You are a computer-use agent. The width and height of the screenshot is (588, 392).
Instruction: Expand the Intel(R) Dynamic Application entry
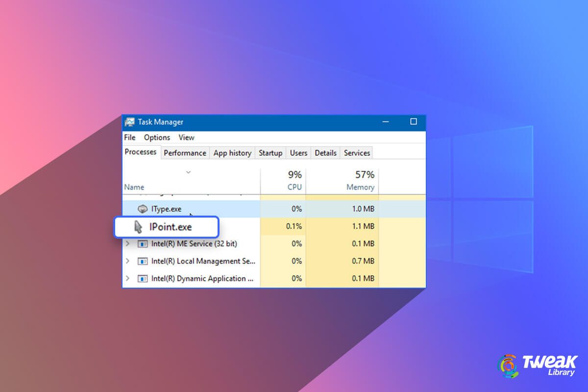(x=127, y=278)
